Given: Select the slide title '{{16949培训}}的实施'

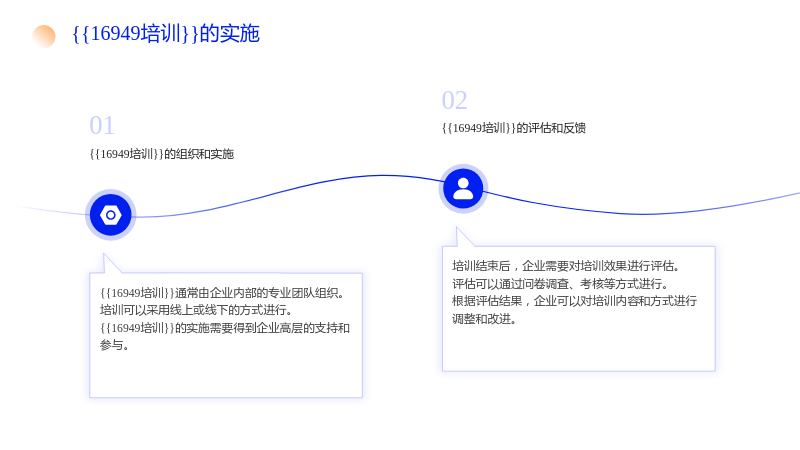Looking at the screenshot, I should [x=166, y=34].
